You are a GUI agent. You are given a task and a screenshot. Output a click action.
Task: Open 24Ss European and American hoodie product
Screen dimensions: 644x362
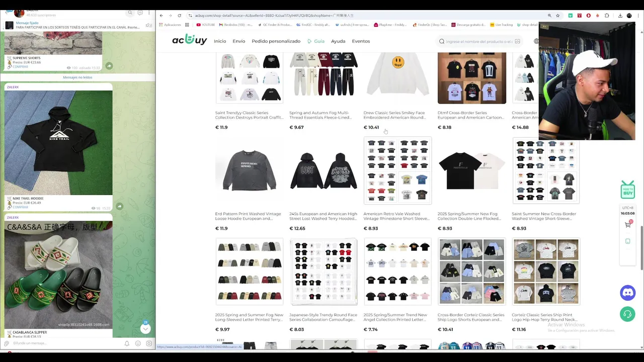[x=323, y=171]
